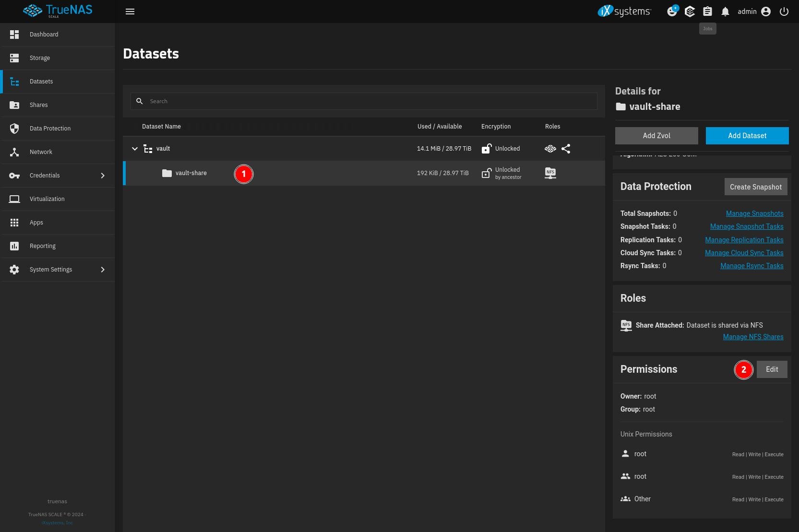Open Network from the sidebar

pos(58,152)
